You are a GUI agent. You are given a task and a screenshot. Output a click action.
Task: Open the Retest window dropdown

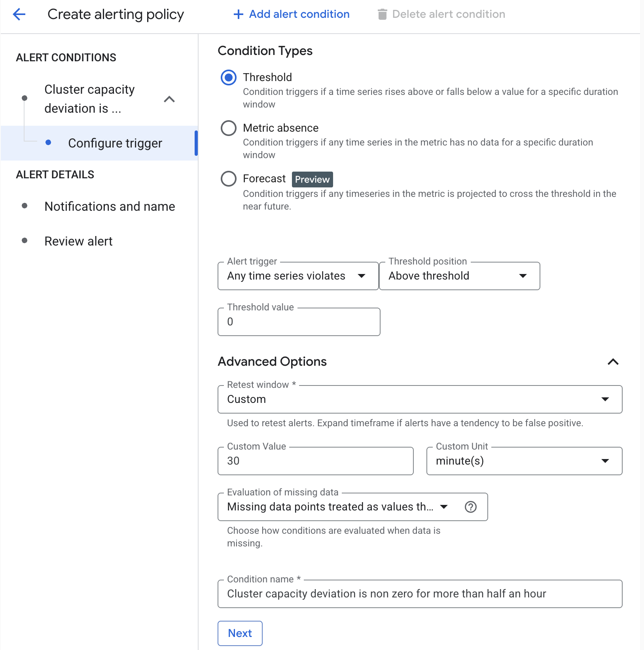(420, 399)
